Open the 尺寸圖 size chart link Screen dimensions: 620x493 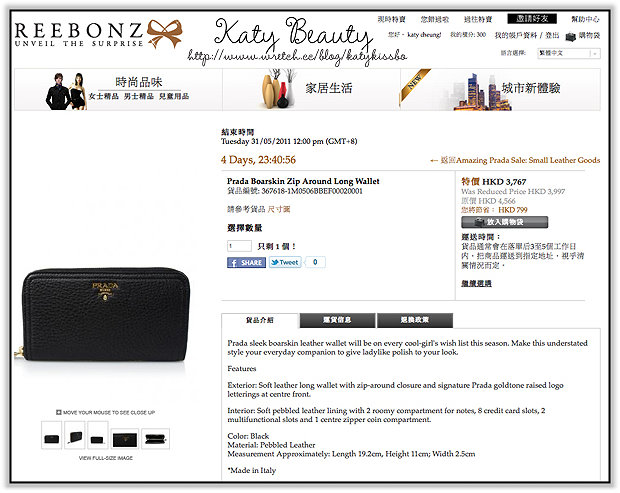[279, 209]
